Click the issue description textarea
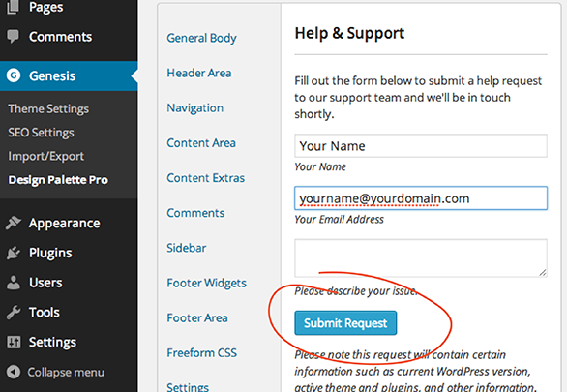This screenshot has height=392, width=567. click(x=421, y=257)
